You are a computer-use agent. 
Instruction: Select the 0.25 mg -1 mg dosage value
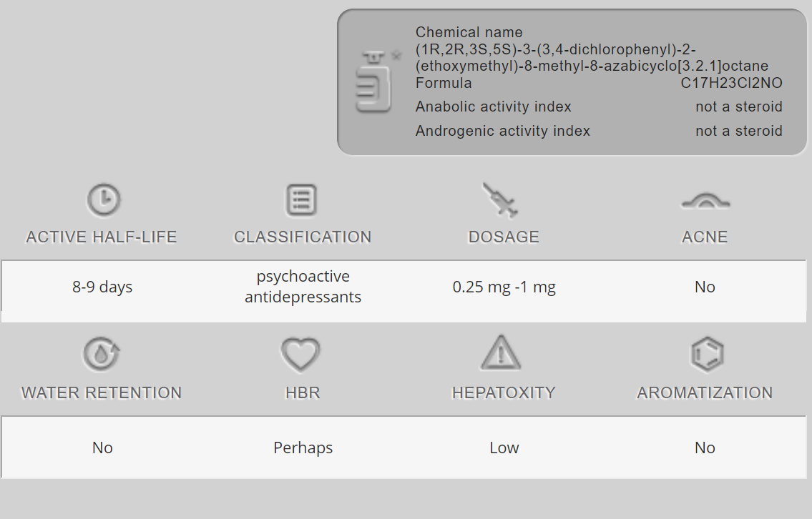click(x=504, y=287)
